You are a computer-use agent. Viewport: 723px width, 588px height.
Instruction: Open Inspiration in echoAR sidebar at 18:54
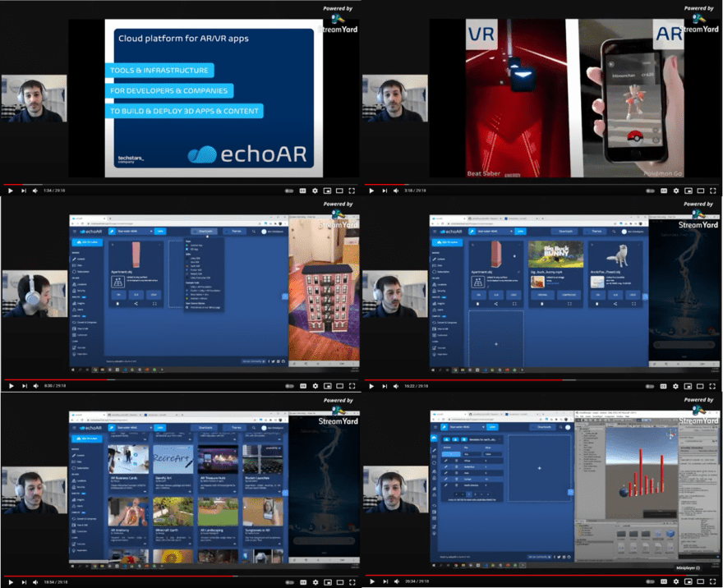tap(79, 550)
